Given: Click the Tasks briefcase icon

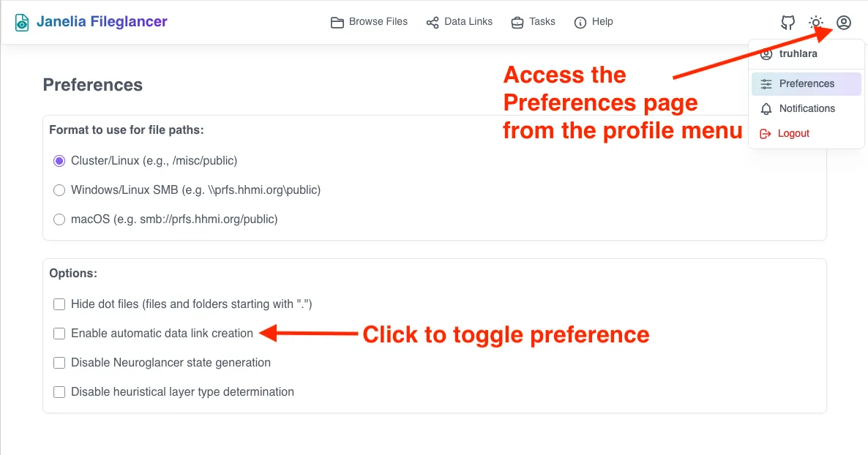Looking at the screenshot, I should 517,22.
